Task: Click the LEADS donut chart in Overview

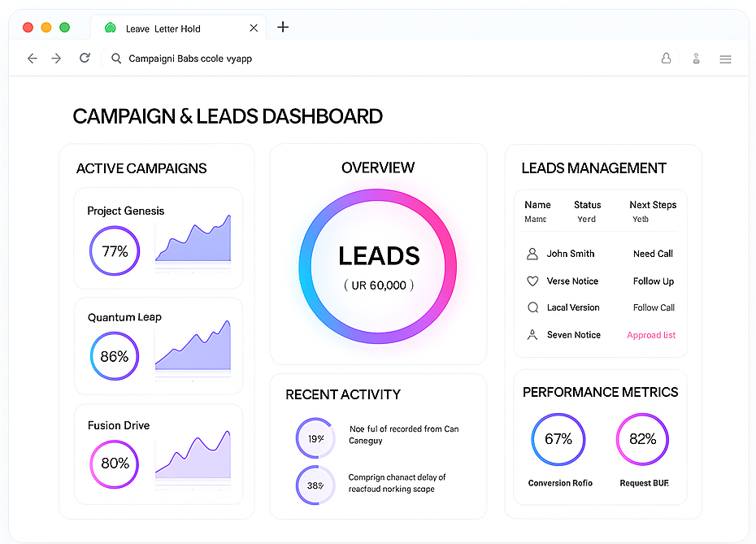Action: [378, 266]
